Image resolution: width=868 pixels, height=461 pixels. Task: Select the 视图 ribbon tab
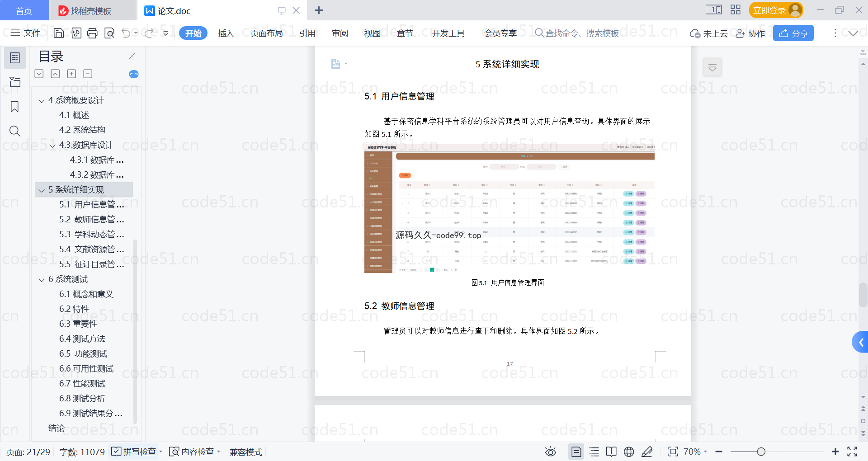click(373, 33)
